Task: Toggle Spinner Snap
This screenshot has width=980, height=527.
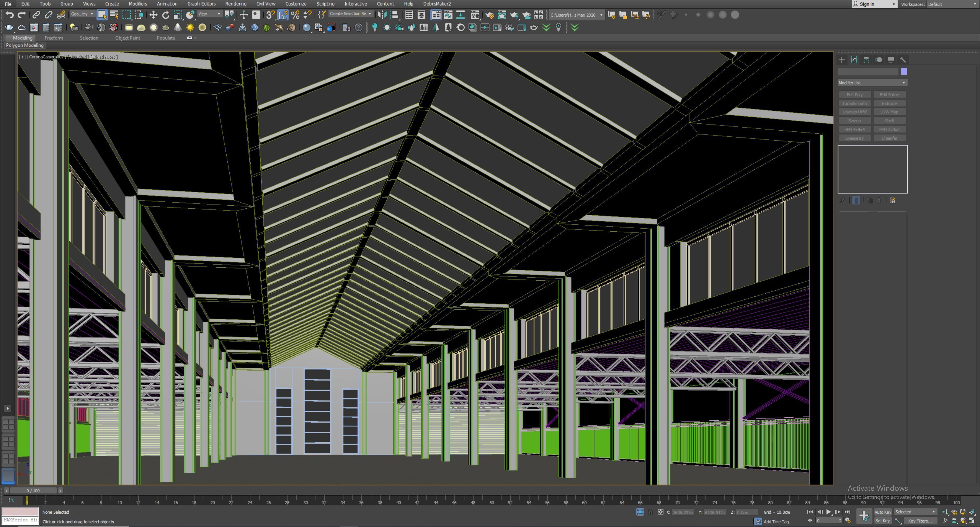Action: (x=307, y=15)
